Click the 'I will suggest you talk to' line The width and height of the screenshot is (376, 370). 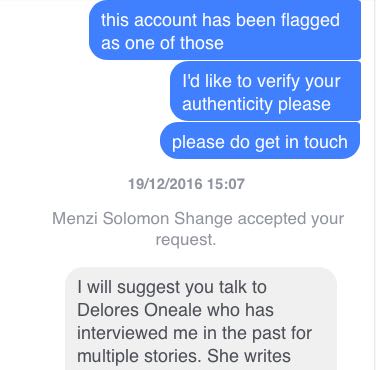172,287
